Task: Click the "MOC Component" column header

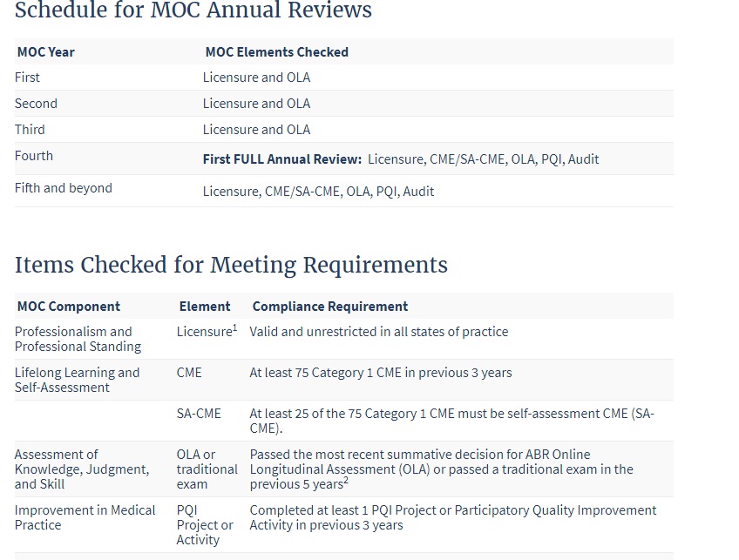Action: tap(68, 307)
